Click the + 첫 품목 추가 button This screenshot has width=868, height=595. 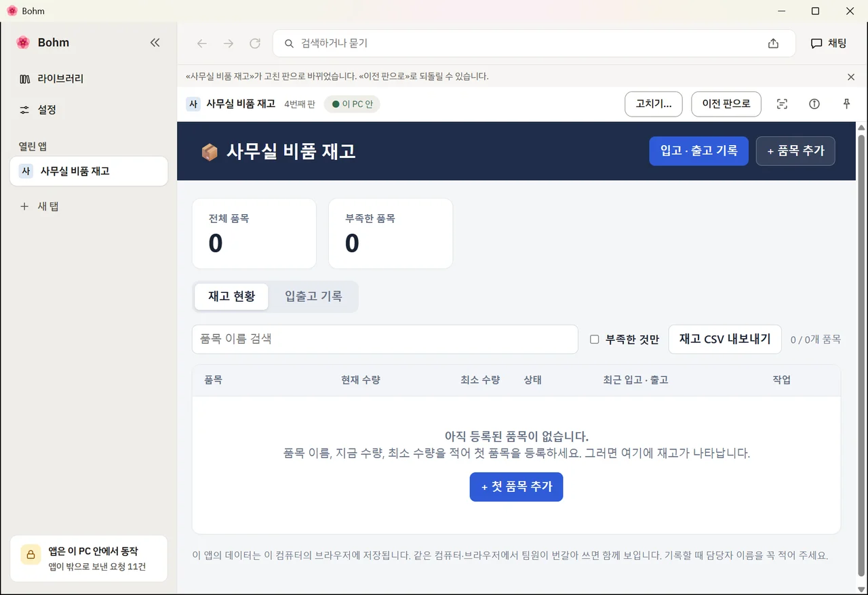[x=516, y=487]
